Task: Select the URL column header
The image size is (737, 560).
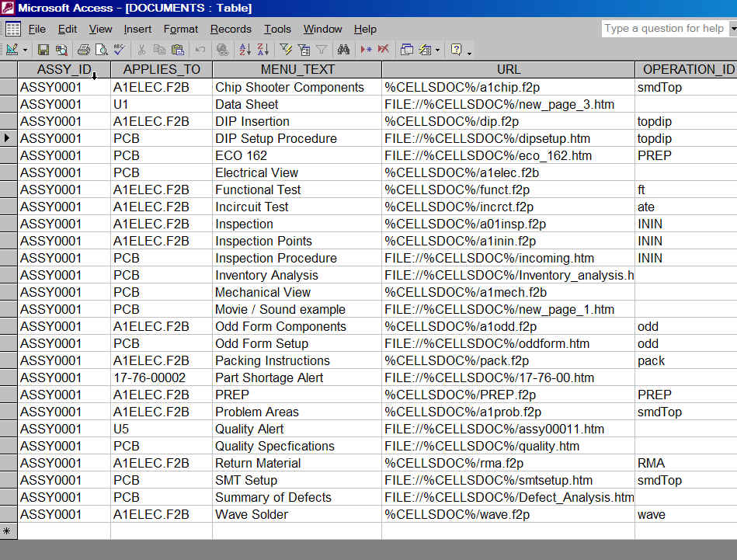Action: (x=508, y=70)
